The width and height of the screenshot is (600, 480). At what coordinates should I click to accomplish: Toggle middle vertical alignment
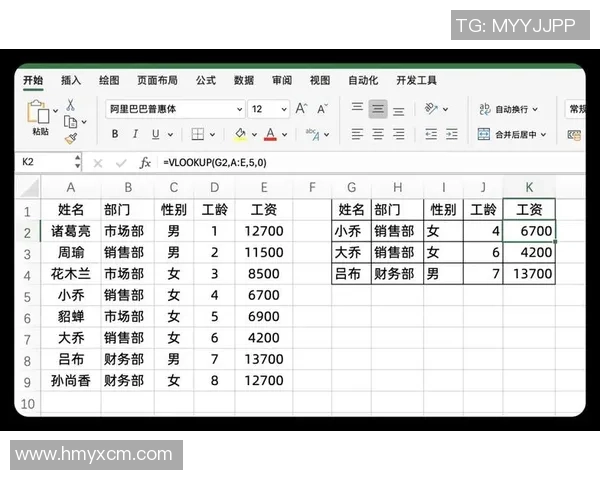click(378, 109)
